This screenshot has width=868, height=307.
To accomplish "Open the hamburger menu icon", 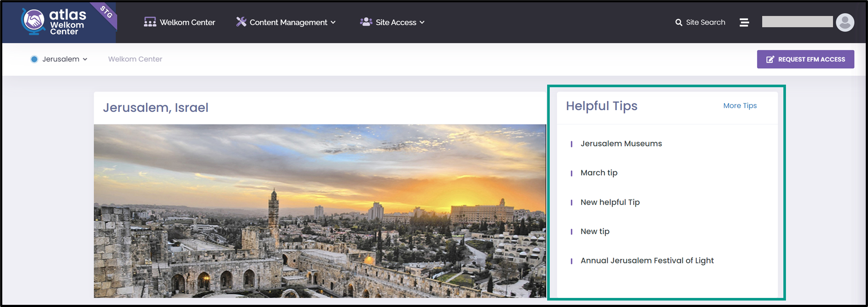I will (744, 22).
